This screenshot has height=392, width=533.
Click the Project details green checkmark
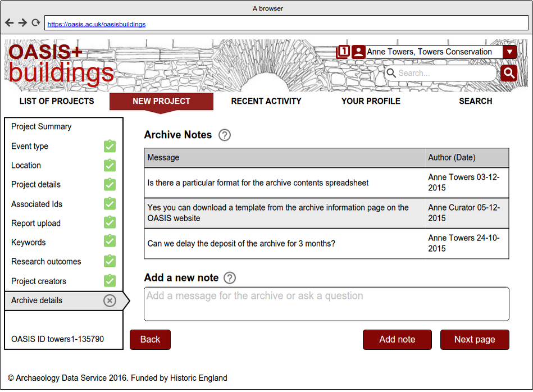[x=110, y=184]
